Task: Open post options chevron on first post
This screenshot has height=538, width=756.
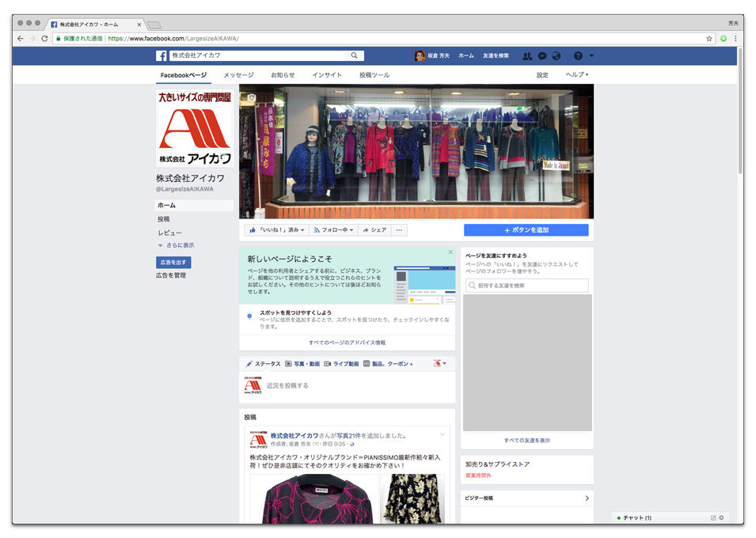Action: tap(443, 434)
